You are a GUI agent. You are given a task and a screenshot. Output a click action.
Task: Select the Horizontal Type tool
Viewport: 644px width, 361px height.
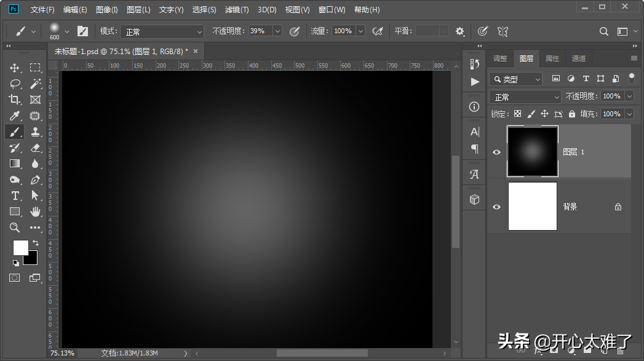15,196
